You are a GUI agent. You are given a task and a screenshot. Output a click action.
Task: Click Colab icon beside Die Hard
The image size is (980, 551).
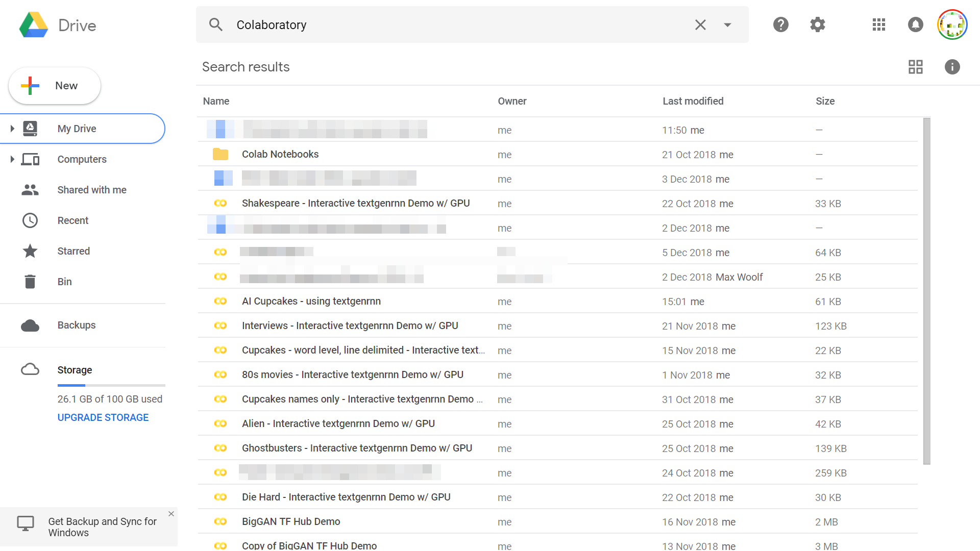click(220, 497)
